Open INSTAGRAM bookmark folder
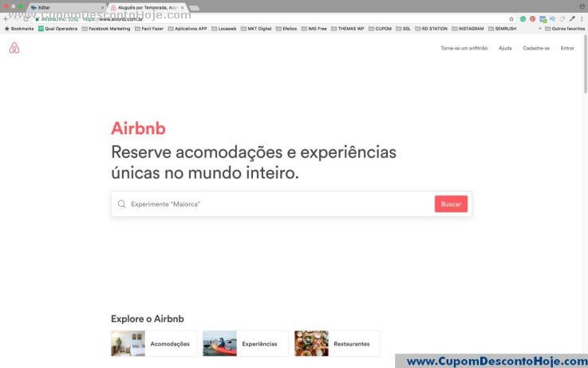 (468, 29)
